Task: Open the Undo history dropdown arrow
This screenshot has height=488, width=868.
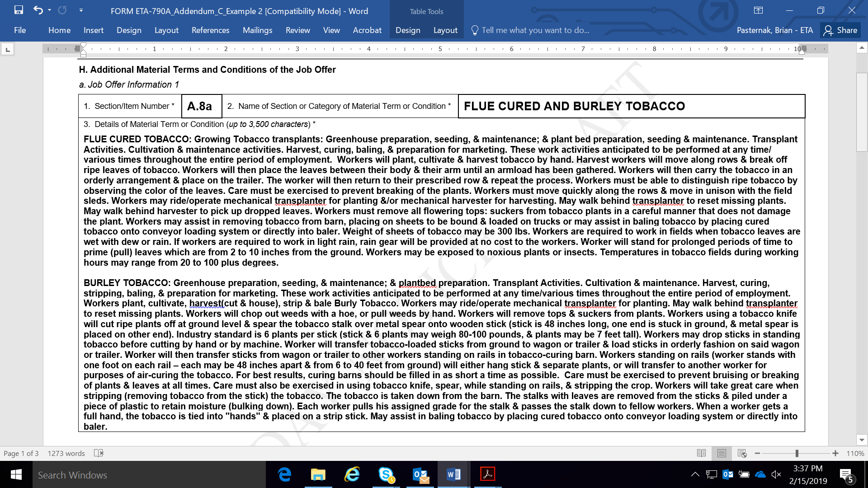Action: pos(49,10)
